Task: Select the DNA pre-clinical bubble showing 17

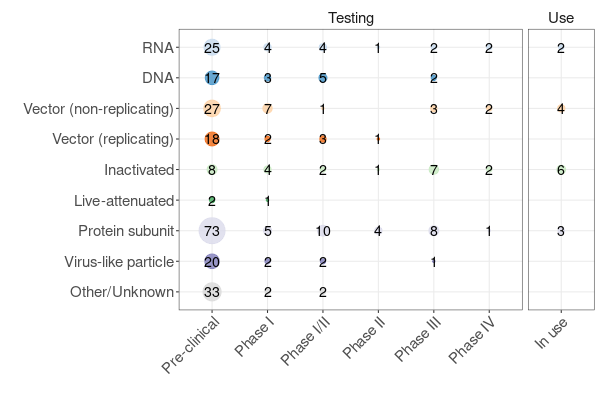Action: (212, 78)
